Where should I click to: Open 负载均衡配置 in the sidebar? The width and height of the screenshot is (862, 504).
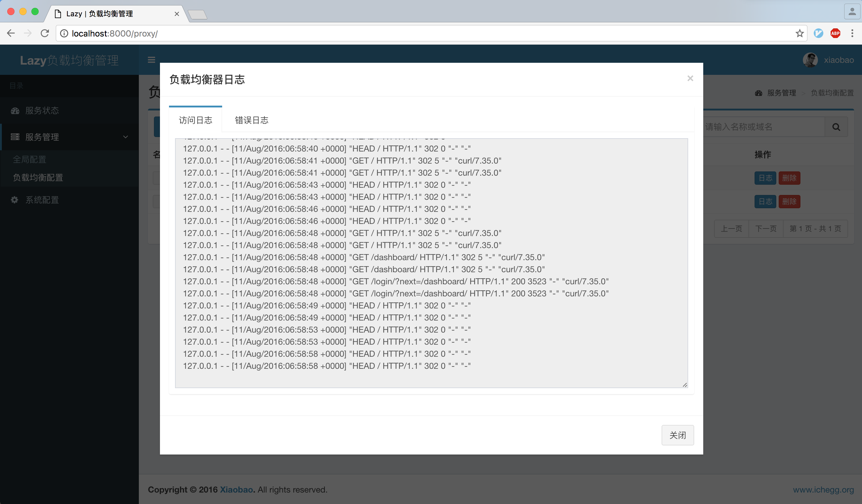tap(38, 177)
